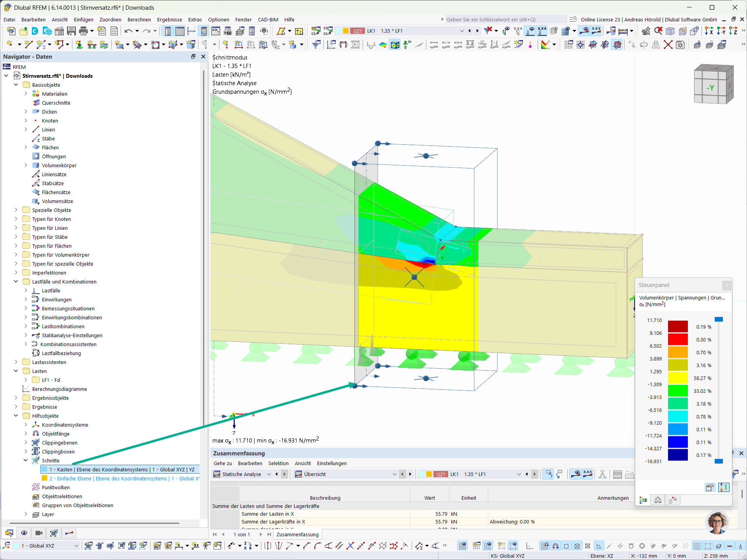
Task: Collapse the Basisobjekte tree node
Action: (x=16, y=85)
